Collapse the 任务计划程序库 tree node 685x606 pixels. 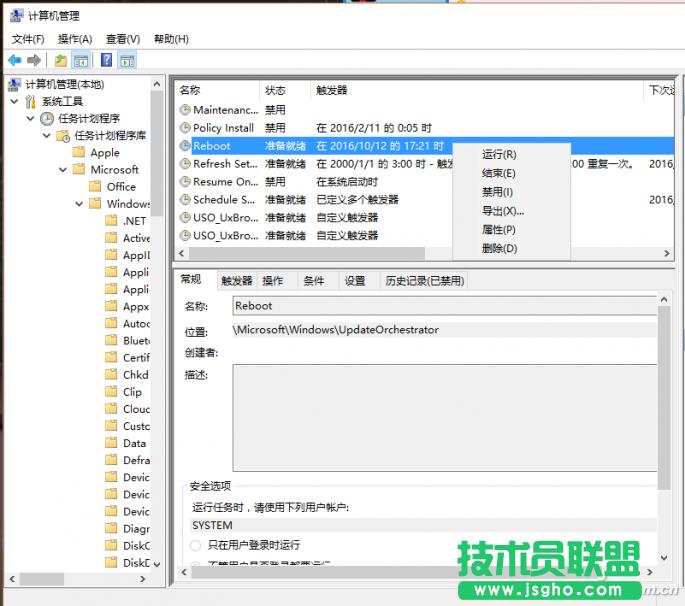point(47,136)
